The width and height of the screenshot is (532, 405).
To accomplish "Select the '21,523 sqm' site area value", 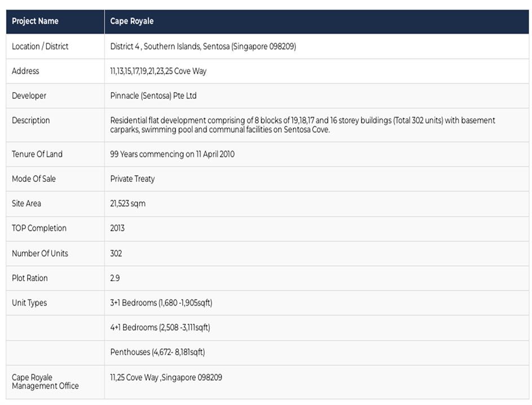I will [127, 203].
